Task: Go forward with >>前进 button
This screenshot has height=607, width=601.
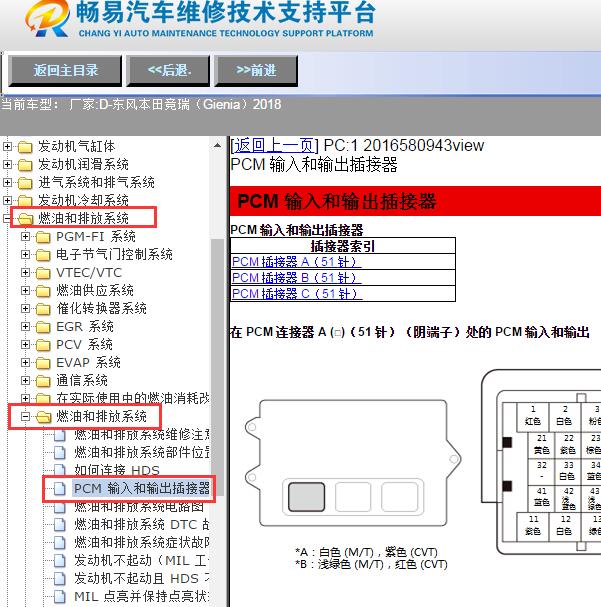Action: click(x=256, y=71)
